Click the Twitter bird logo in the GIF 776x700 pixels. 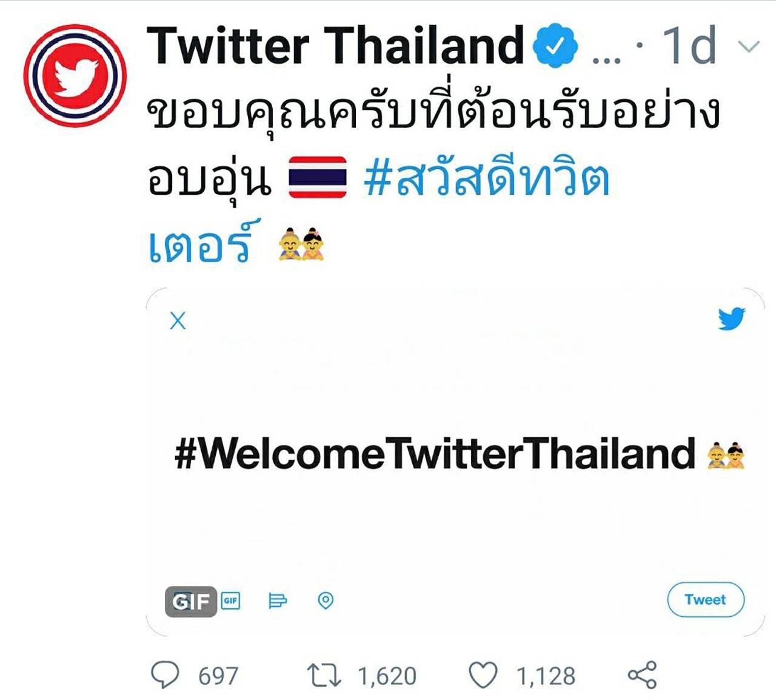pos(731,318)
